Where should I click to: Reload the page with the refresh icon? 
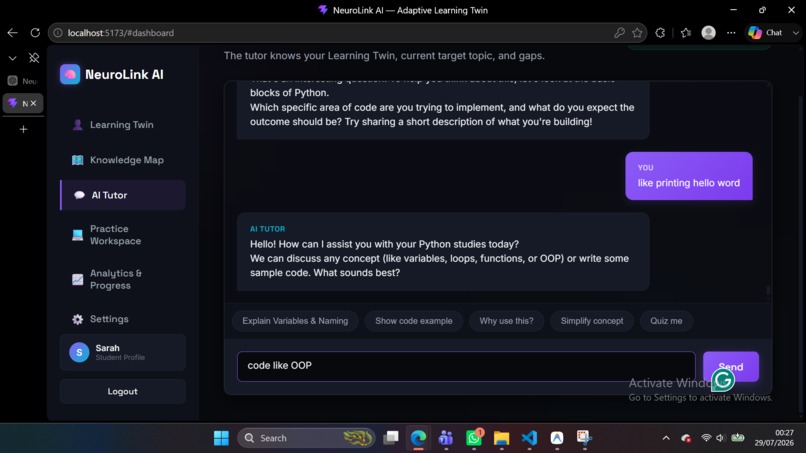point(35,33)
